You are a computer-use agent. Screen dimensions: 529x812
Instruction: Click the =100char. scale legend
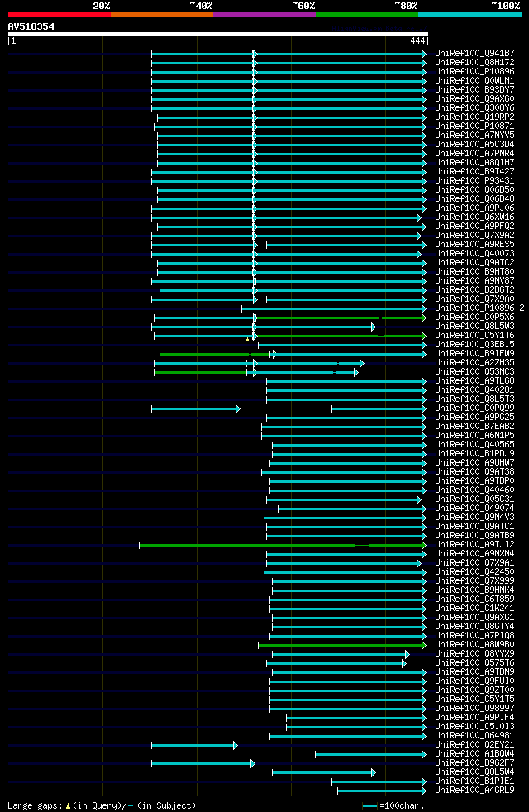(x=393, y=805)
